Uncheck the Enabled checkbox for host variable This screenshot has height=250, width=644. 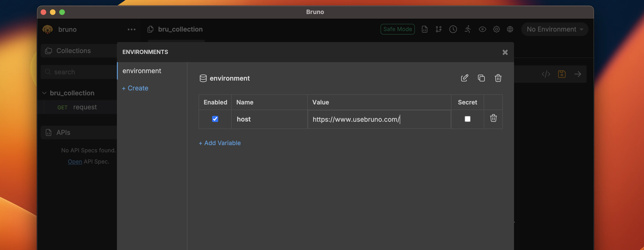point(215,119)
